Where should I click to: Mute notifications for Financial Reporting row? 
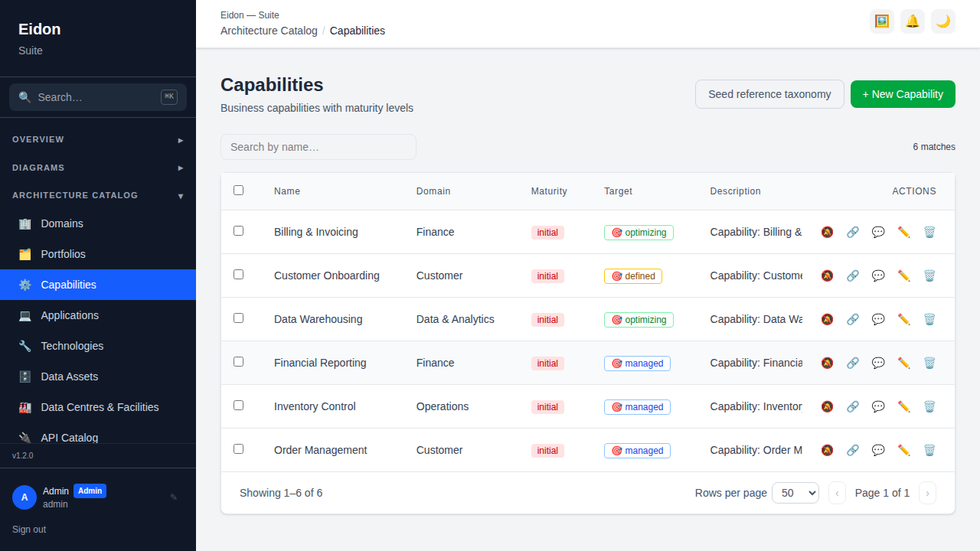coord(827,363)
